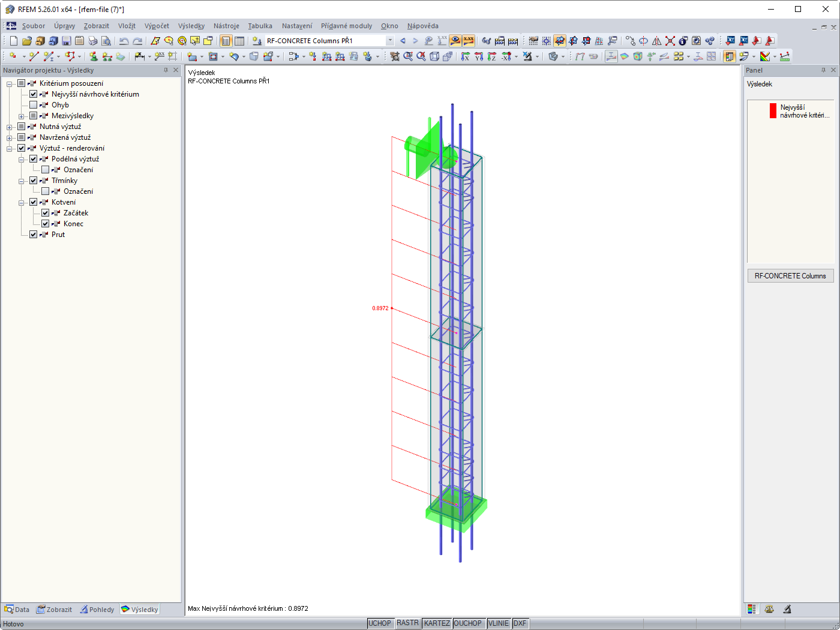The height and width of the screenshot is (630, 840).
Task: Close the Navigátor projektu panel
Action: point(176,70)
